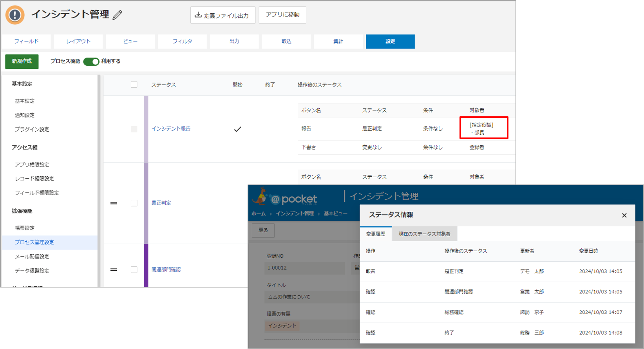Select プロセス管理設定 in sidebar
This screenshot has width=644, height=349.
pyautogui.click(x=50, y=242)
